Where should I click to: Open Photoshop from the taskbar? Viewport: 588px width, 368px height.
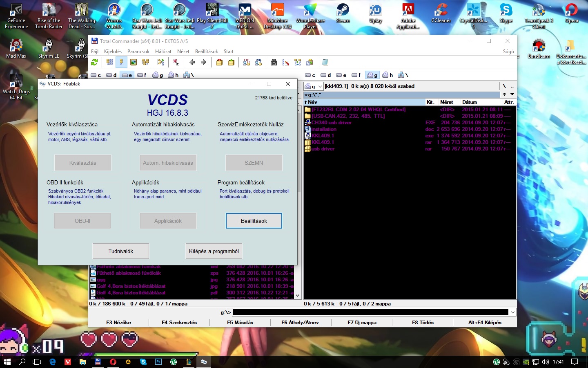[158, 361]
